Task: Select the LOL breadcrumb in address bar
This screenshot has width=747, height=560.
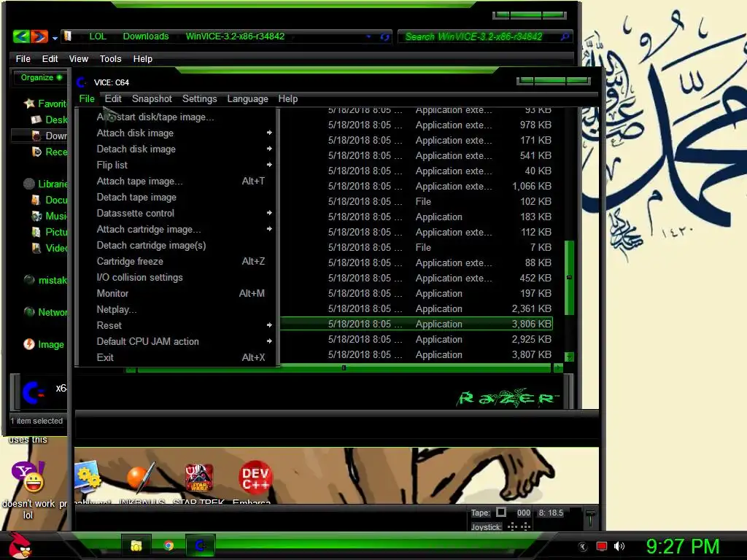Action: [x=98, y=36]
